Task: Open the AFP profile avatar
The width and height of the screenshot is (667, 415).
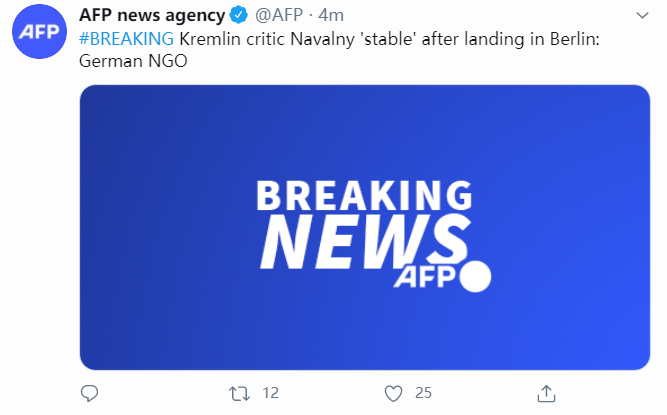Action: (x=40, y=39)
